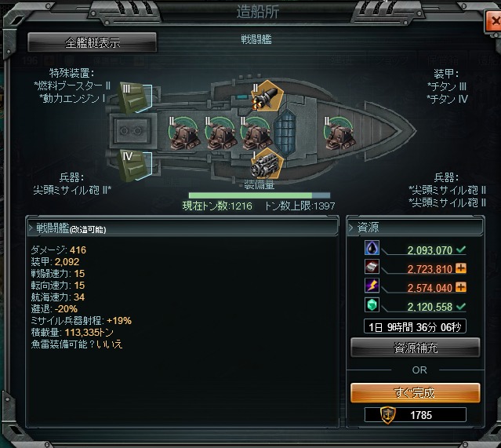Screen dimensions: 501x448
Task: Click the 全艦艇表示 button
Action: (93, 42)
